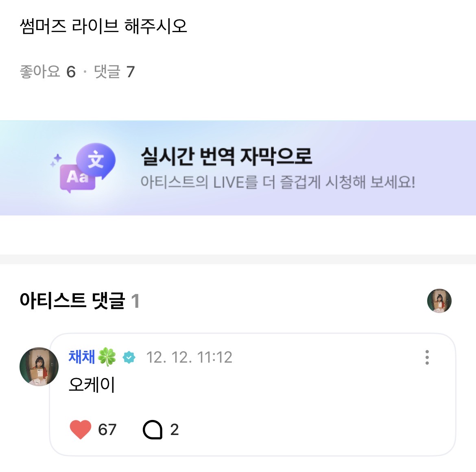Image resolution: width=476 pixels, height=472 pixels.
Task: Open 채채's profile picture beside the comment
Action: click(x=39, y=366)
